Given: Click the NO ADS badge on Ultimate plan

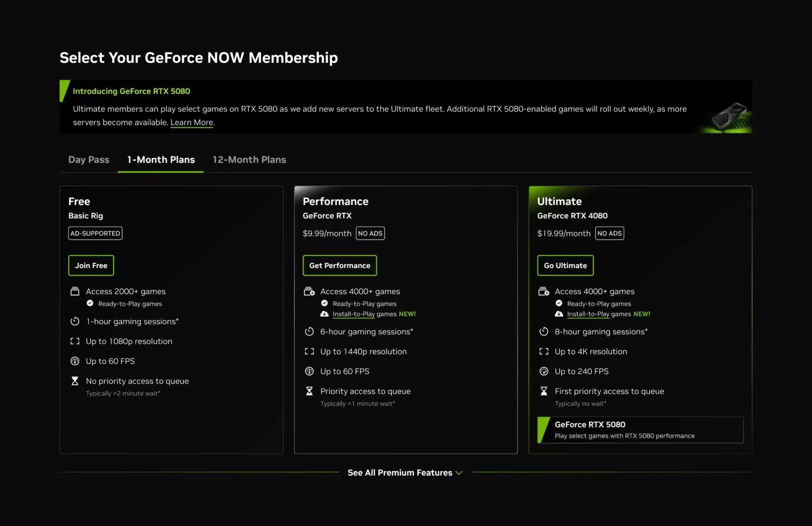Looking at the screenshot, I should pyautogui.click(x=609, y=233).
